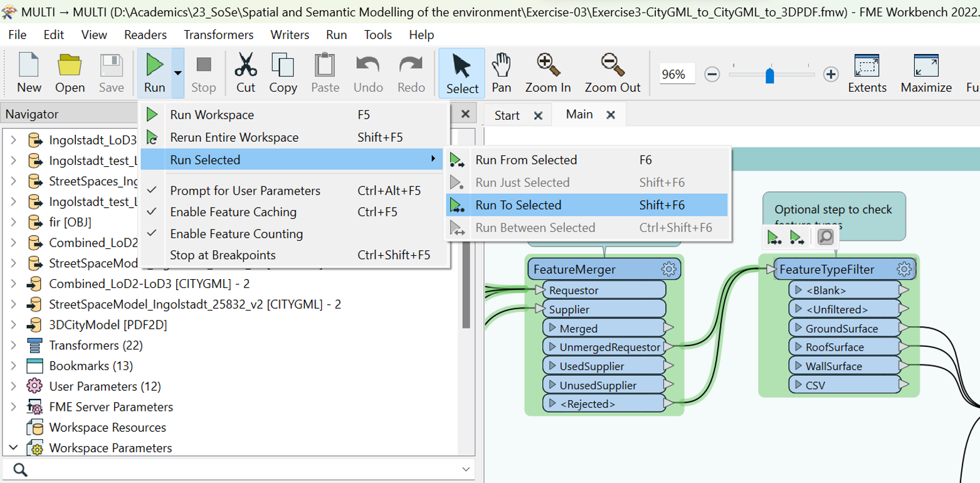Click the zoom level slider handle
This screenshot has width=980, height=483.
(x=771, y=75)
